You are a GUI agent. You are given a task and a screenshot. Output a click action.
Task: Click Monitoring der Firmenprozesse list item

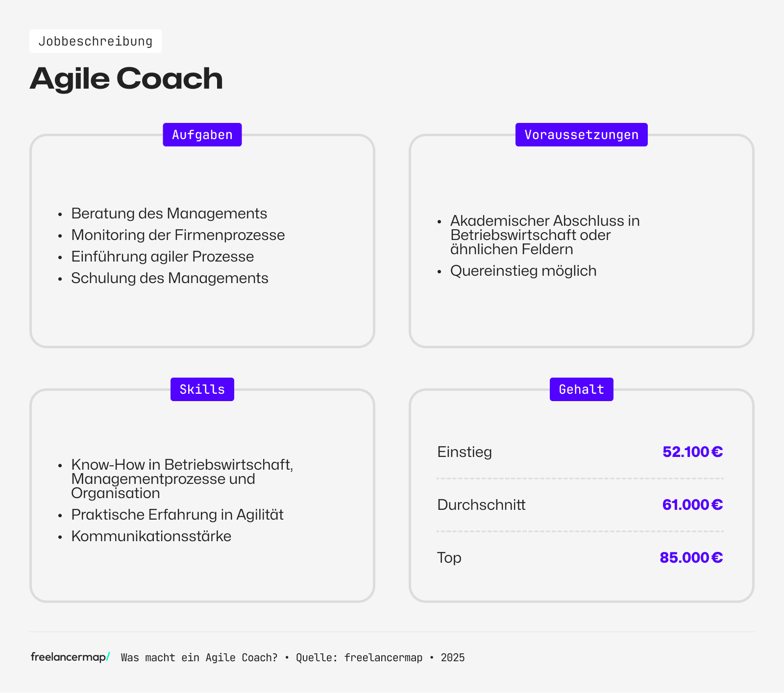[x=178, y=235]
